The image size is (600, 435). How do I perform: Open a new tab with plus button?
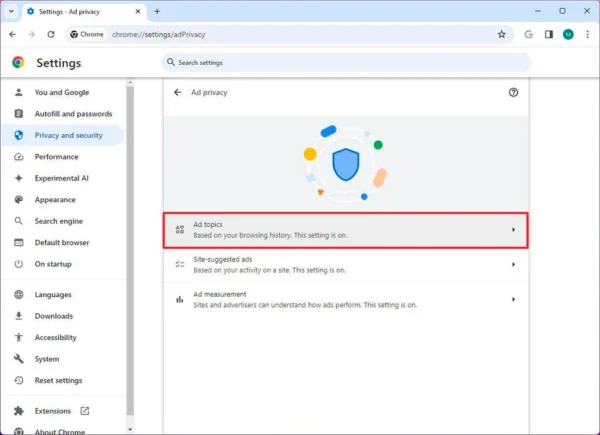pyautogui.click(x=157, y=11)
